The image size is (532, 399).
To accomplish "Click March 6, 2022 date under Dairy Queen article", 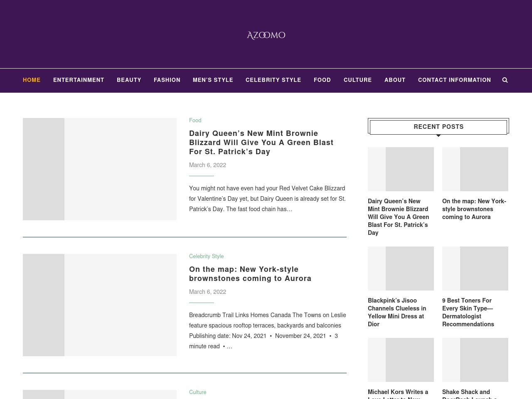I will click(207, 165).
